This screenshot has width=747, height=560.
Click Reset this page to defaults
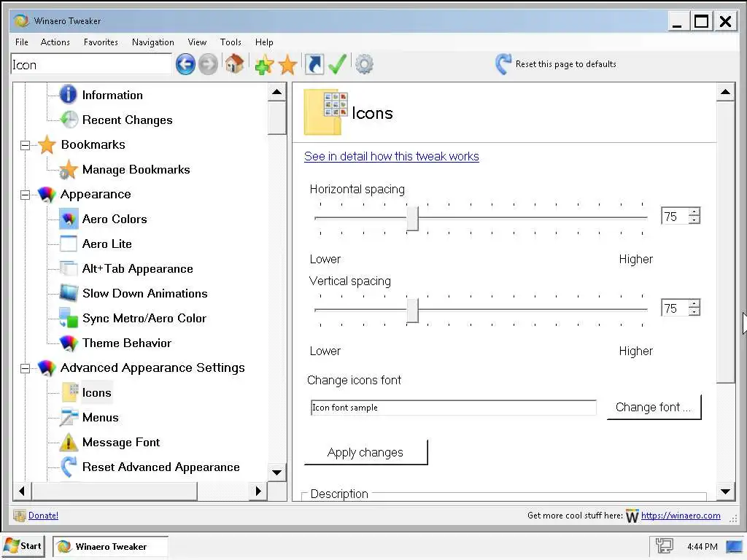click(x=565, y=64)
